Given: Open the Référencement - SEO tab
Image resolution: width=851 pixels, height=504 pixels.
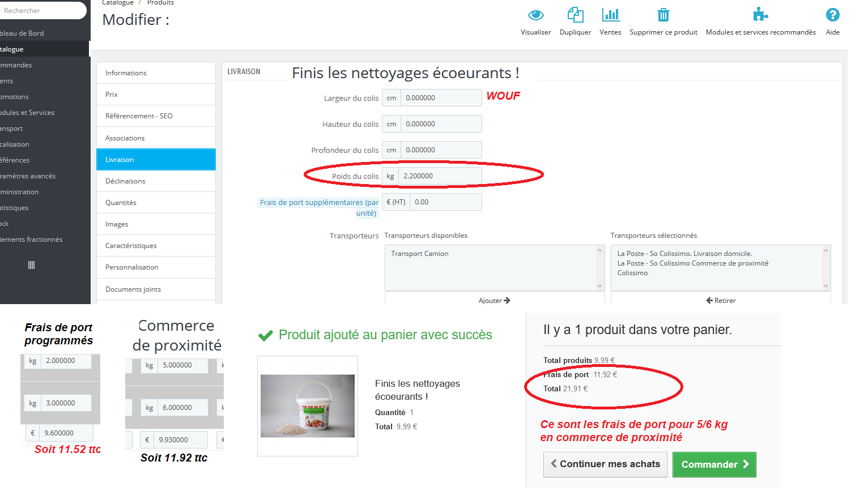Looking at the screenshot, I should pos(156,116).
